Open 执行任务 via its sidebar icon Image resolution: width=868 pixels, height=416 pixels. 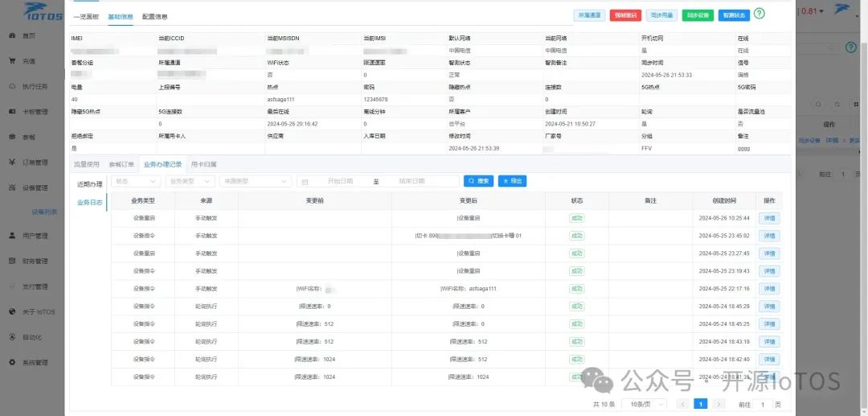pos(12,86)
